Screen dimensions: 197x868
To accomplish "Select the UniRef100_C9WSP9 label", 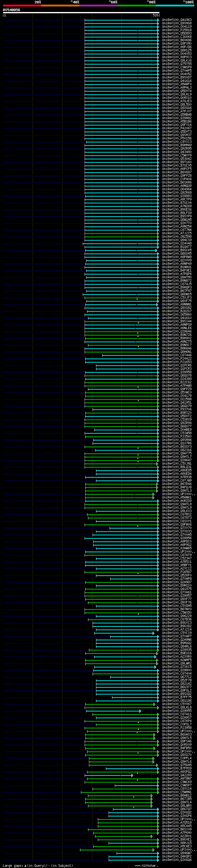I will [177, 67].
